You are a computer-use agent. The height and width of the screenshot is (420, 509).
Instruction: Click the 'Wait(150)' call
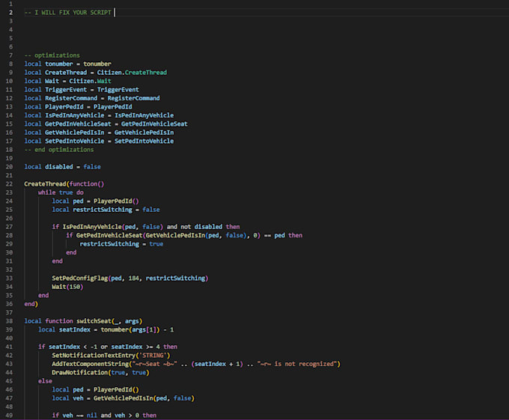point(68,287)
